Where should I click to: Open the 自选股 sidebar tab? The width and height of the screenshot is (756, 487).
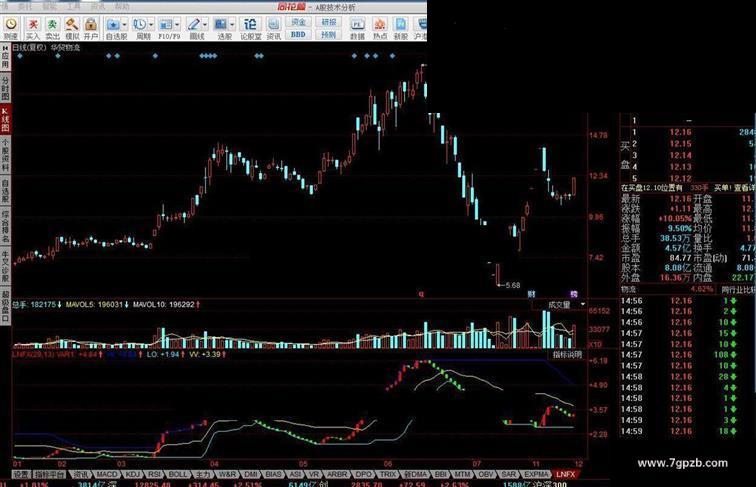click(x=5, y=191)
